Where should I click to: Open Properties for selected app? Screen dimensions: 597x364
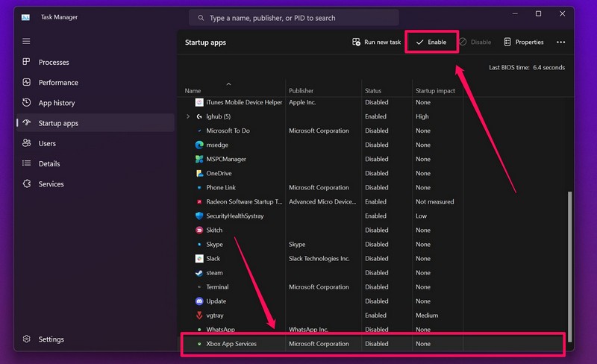point(524,43)
